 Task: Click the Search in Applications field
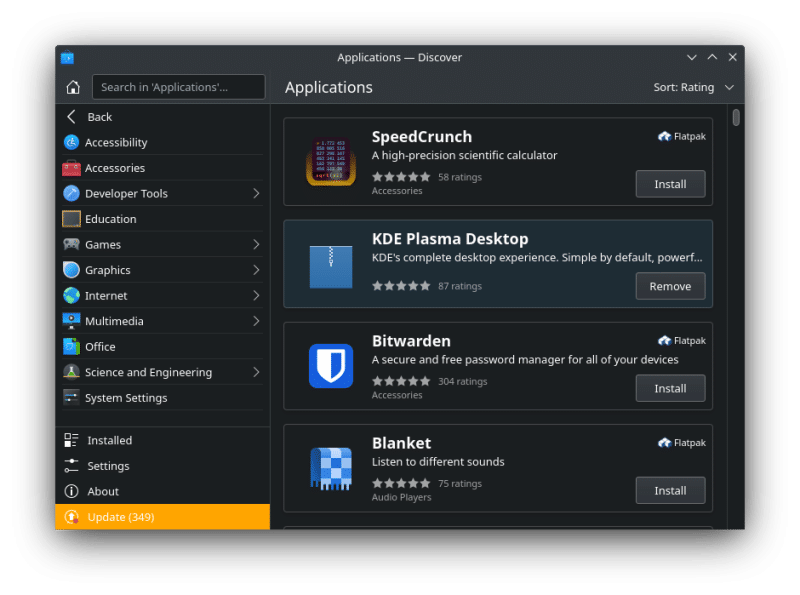(179, 87)
